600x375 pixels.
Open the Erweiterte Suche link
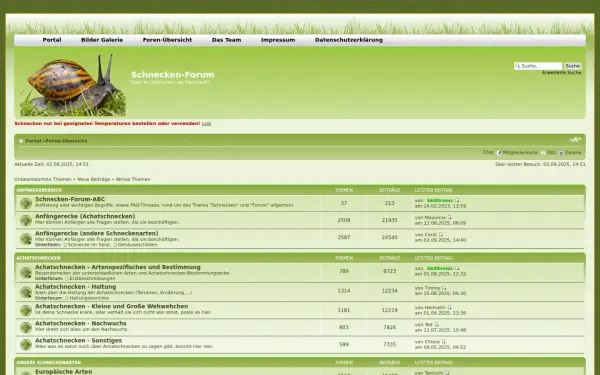(561, 72)
